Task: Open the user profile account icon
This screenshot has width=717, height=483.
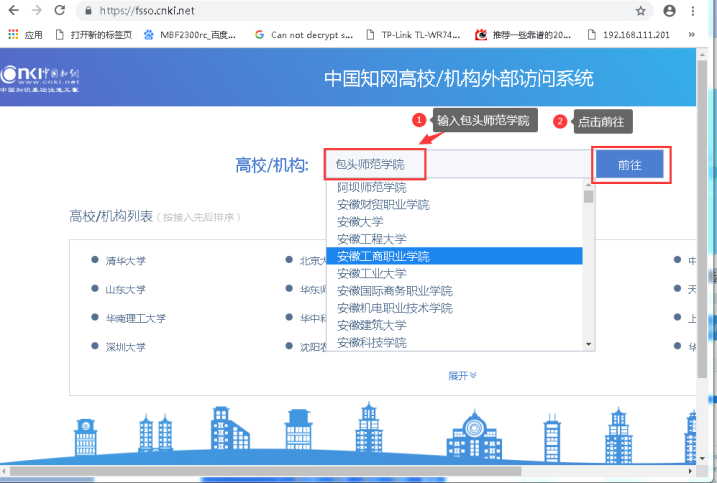Action: (x=669, y=11)
